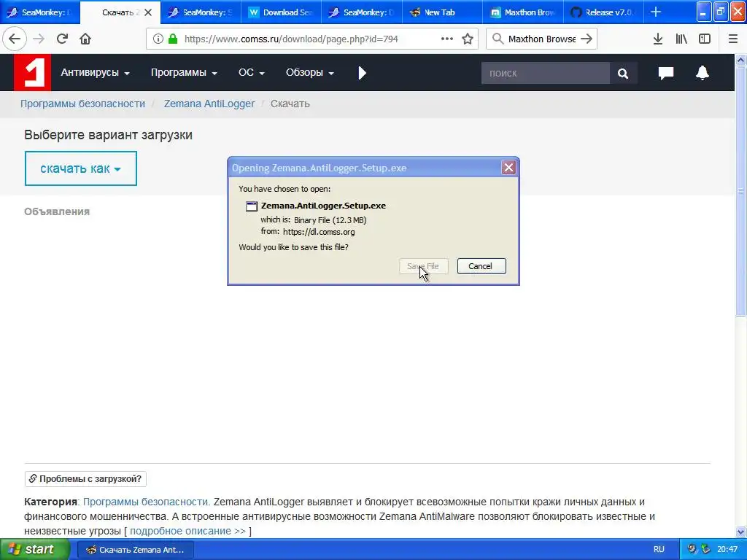Close the active Скачать tab
This screenshot has width=747, height=560.
coord(148,12)
